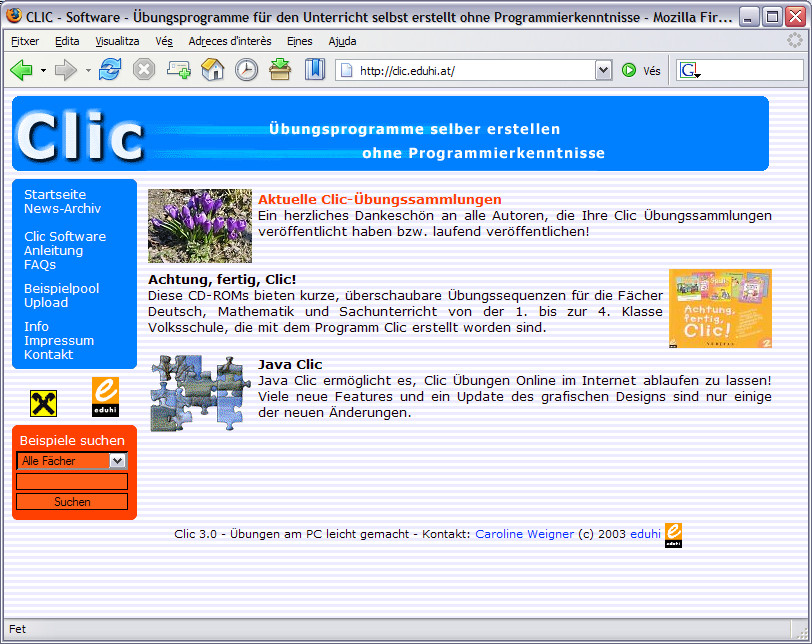Minimize the Firefox window
The image size is (812, 644).
pyautogui.click(x=747, y=17)
